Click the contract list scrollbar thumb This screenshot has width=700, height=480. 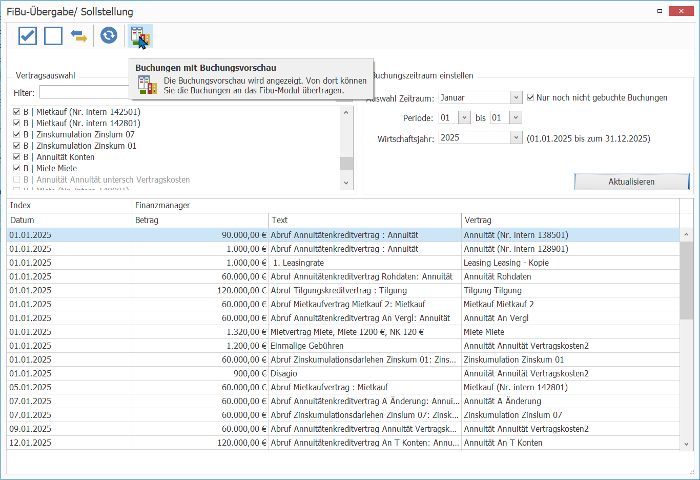point(346,163)
